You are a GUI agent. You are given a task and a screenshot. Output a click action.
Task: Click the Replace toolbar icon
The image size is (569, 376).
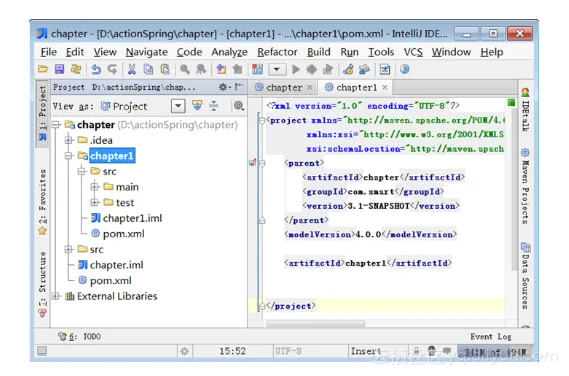pyautogui.click(x=201, y=69)
